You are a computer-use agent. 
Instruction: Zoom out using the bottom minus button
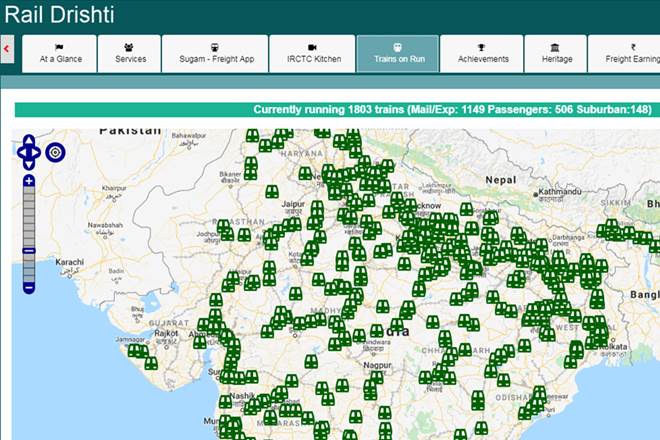29,287
